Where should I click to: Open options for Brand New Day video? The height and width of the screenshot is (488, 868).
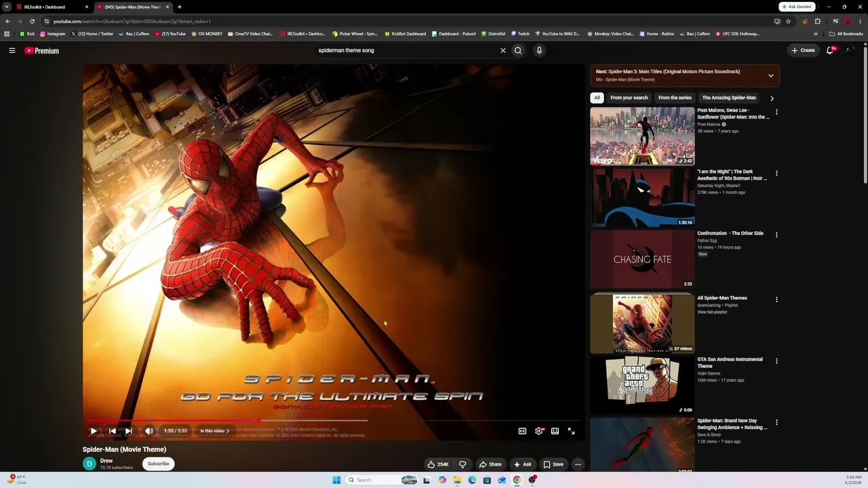coord(776,422)
